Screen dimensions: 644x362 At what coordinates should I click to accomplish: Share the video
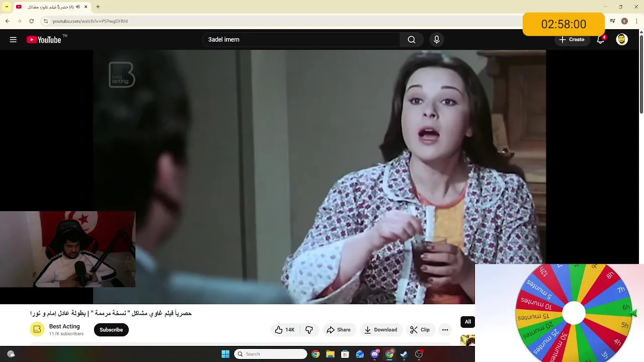(x=339, y=330)
